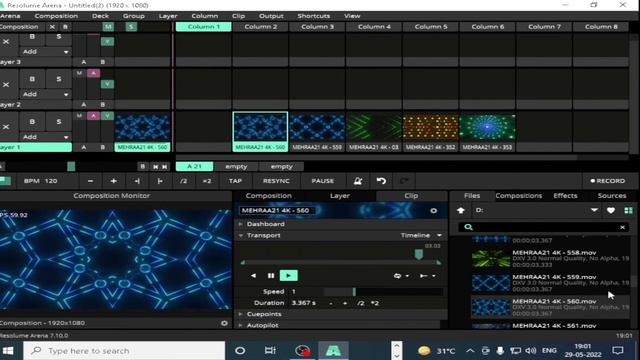
Task: Open Layer 3 blend mode Add dropdown
Action: click(45, 52)
